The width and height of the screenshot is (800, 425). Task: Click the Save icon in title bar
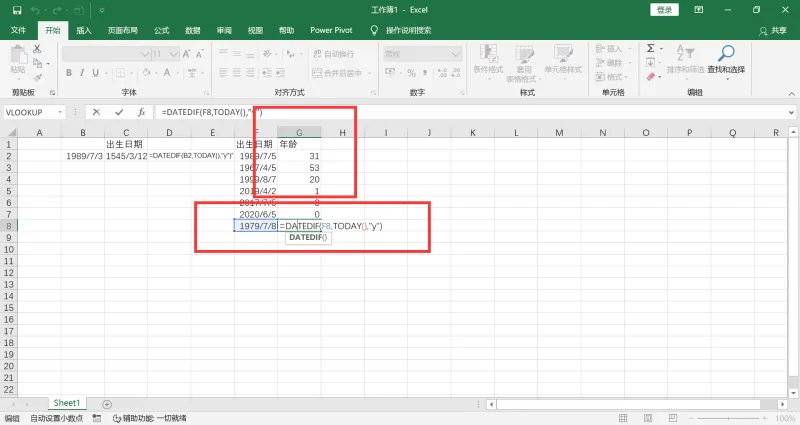click(x=17, y=10)
